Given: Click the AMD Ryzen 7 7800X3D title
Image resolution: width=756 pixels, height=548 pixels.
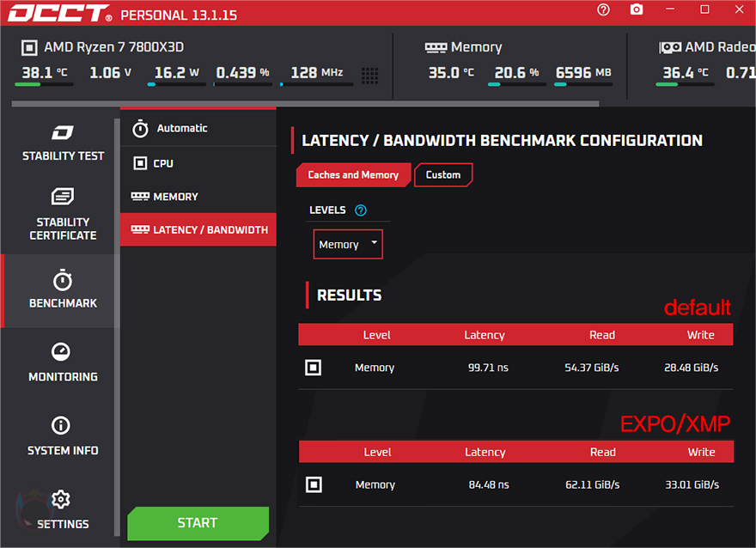Looking at the screenshot, I should pyautogui.click(x=113, y=47).
